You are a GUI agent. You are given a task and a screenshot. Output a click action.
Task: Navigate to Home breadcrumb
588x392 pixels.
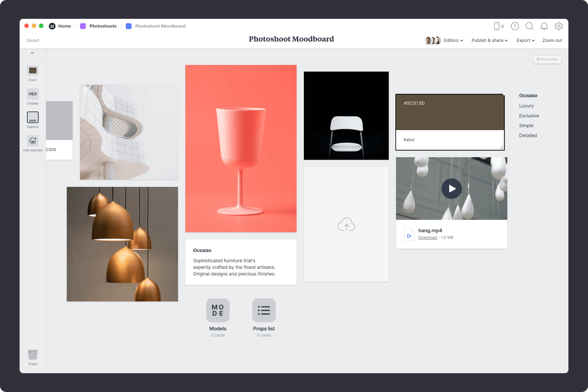tap(64, 26)
